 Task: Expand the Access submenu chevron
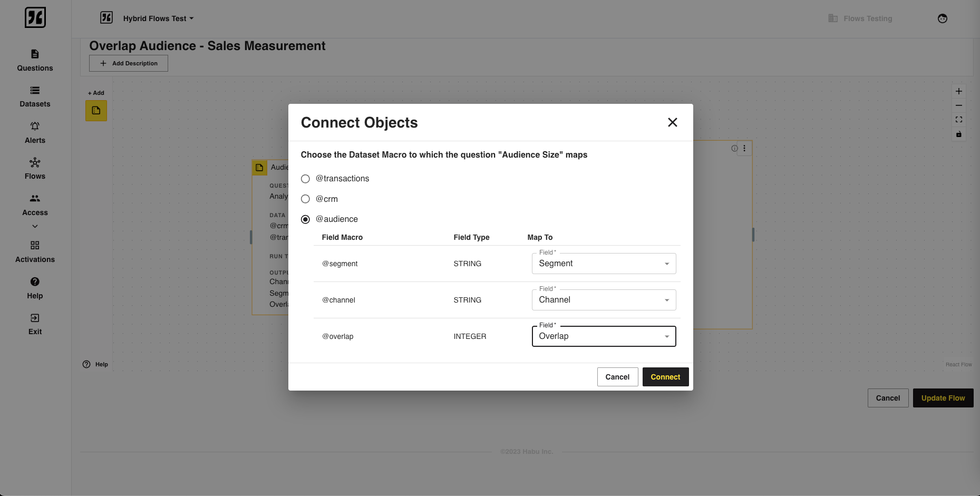(x=35, y=226)
